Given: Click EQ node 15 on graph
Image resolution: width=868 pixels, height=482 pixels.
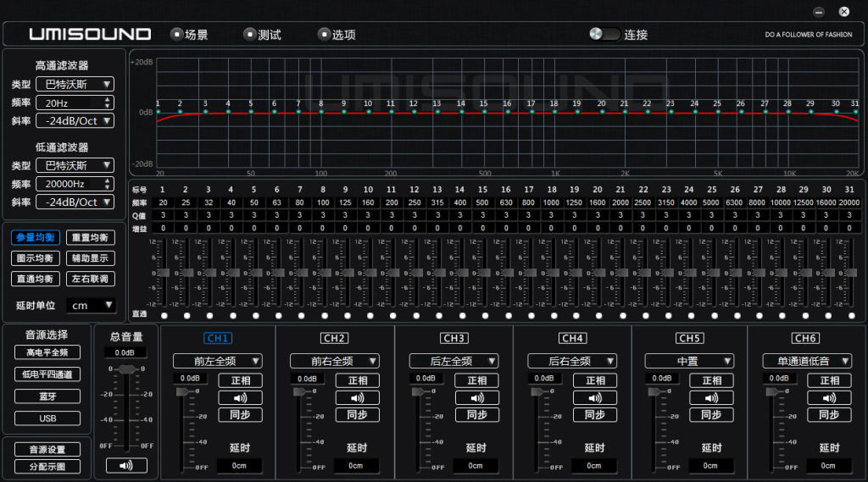Looking at the screenshot, I should (484, 112).
